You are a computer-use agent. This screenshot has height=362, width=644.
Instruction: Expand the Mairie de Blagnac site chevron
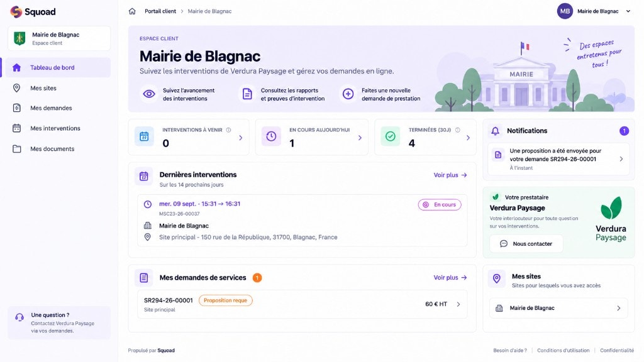[619, 308]
